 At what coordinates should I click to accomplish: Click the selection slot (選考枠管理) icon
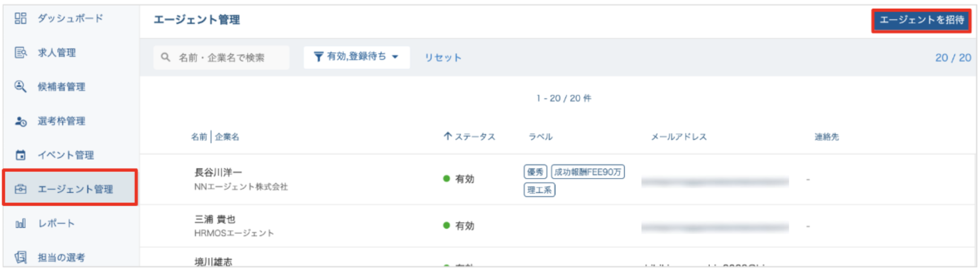point(21,121)
